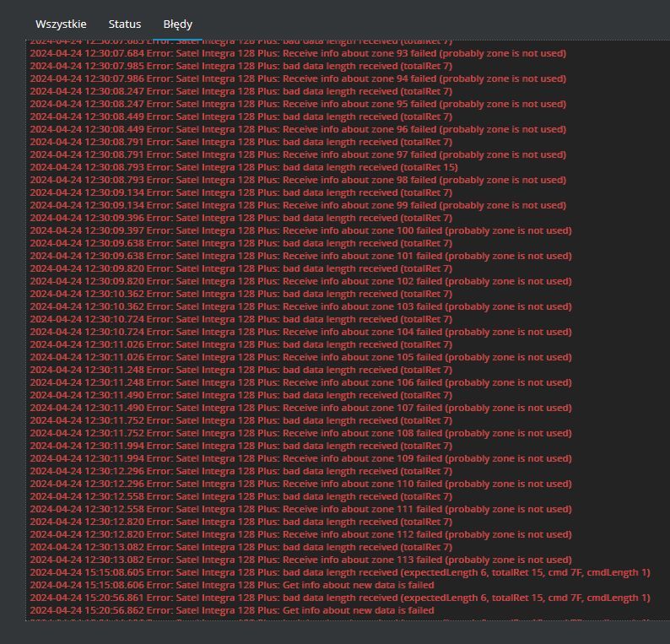The width and height of the screenshot is (670, 644).
Task: Click the log line about zone 107 failed
Action: coord(300,408)
